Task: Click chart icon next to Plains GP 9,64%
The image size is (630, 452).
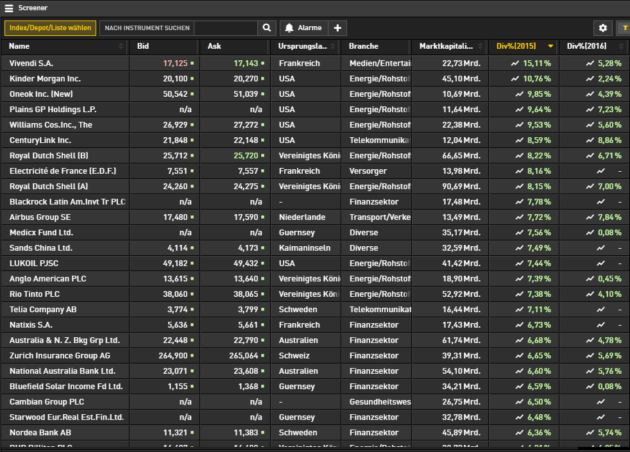Action: (519, 109)
